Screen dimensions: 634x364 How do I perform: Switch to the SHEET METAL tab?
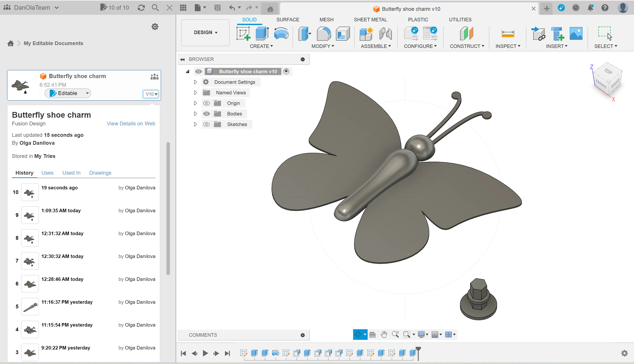[x=370, y=20]
